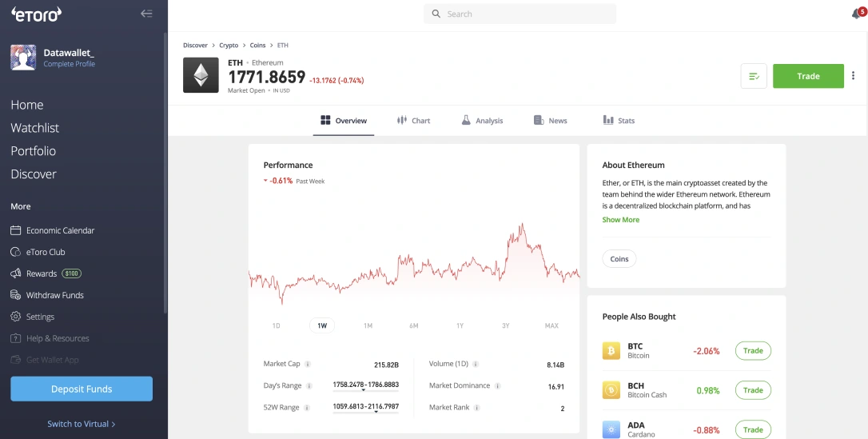The width and height of the screenshot is (868, 439).
Task: Click the Market Dominance info icon
Action: pyautogui.click(x=498, y=386)
